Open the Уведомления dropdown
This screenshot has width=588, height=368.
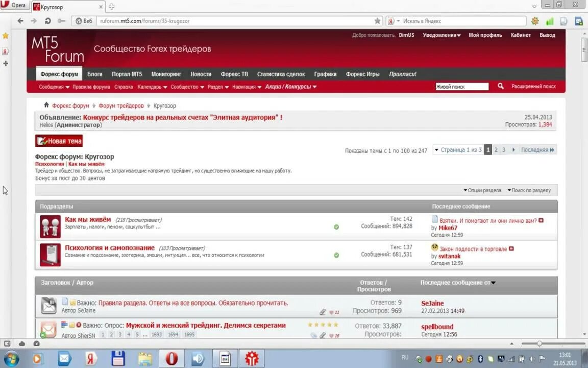pyautogui.click(x=442, y=35)
